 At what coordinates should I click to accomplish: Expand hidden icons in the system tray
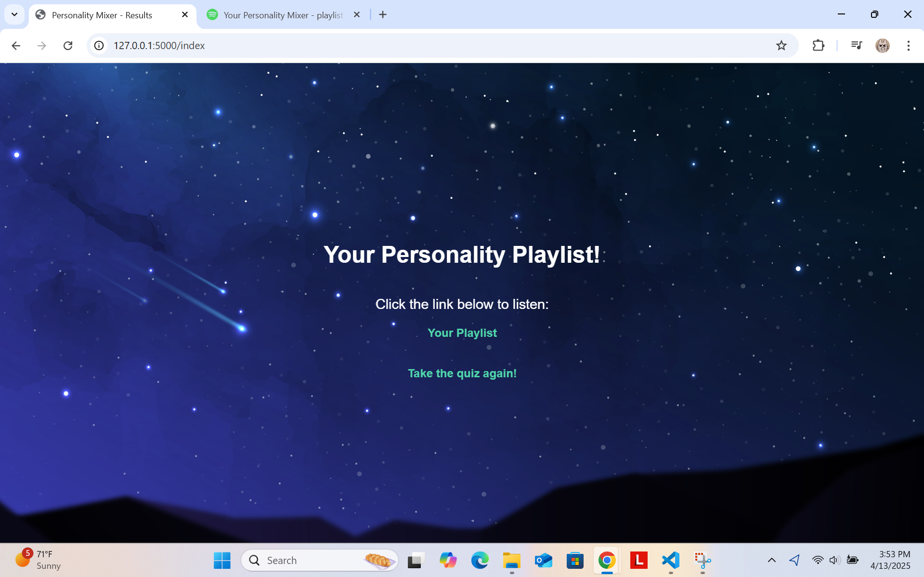(771, 560)
